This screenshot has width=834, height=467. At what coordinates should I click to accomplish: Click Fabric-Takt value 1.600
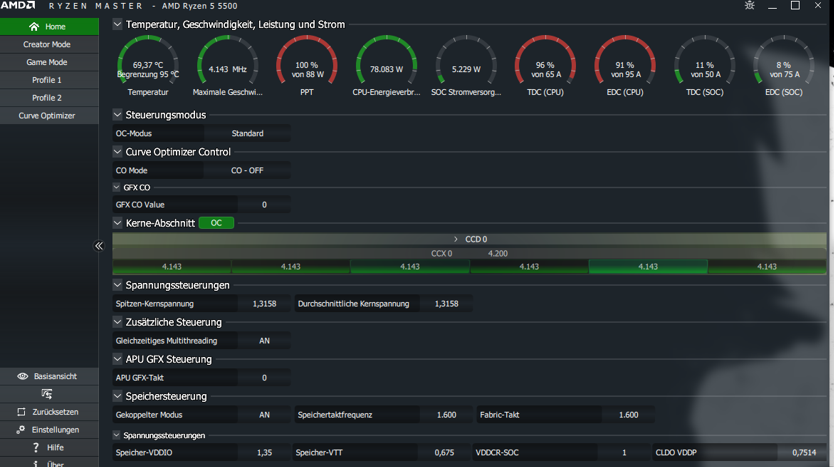[x=628, y=415]
